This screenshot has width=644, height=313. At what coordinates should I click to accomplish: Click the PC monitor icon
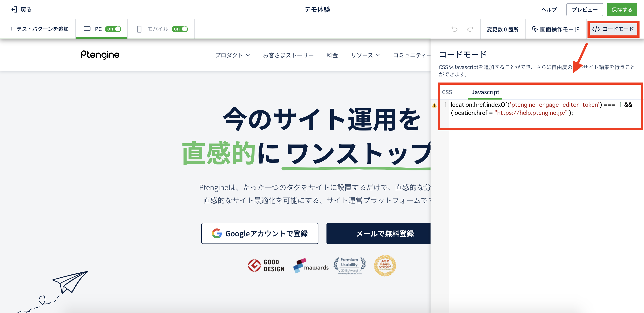pos(87,29)
